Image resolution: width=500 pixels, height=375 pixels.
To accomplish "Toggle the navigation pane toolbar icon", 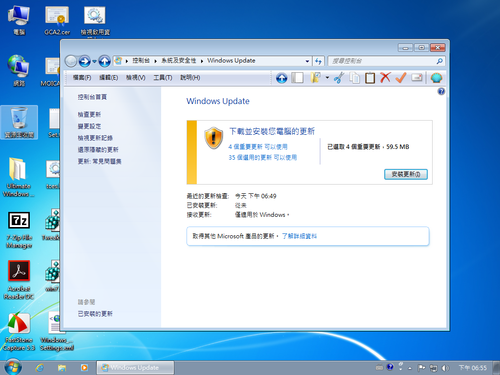I will [x=297, y=78].
